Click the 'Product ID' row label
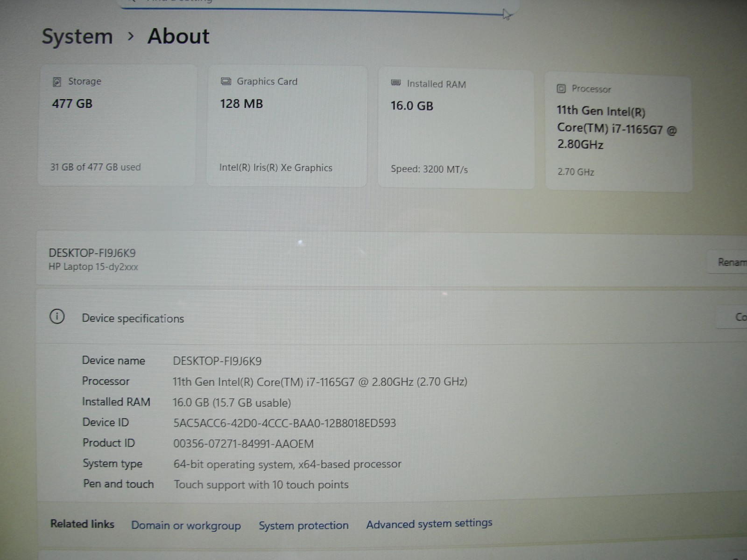 108,443
